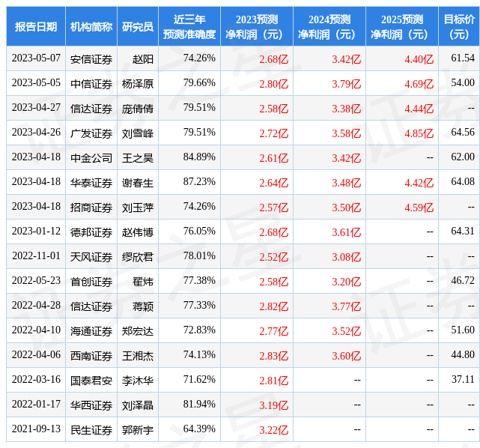480x448 pixels.
Task: Click researcher 谢春生
Action: coord(138,183)
